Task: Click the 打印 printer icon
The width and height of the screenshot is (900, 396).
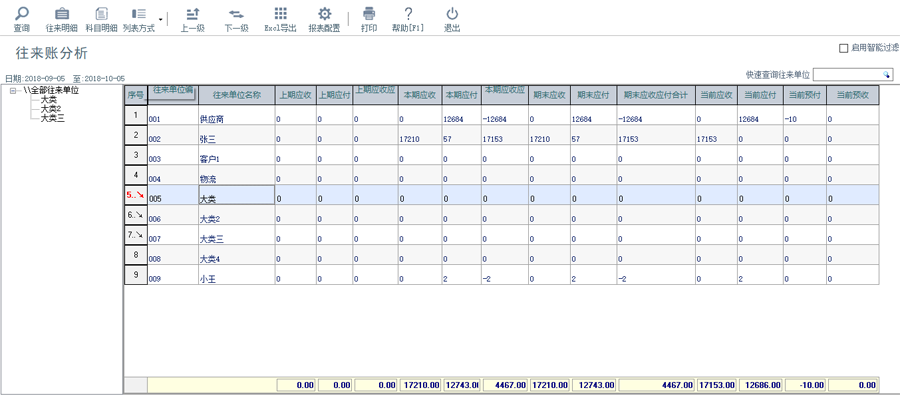Action: 369,14
